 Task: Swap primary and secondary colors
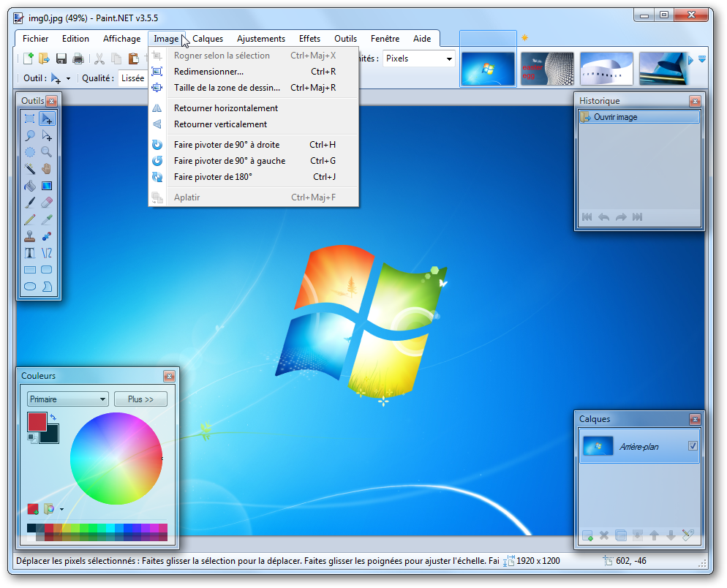pyautogui.click(x=53, y=417)
